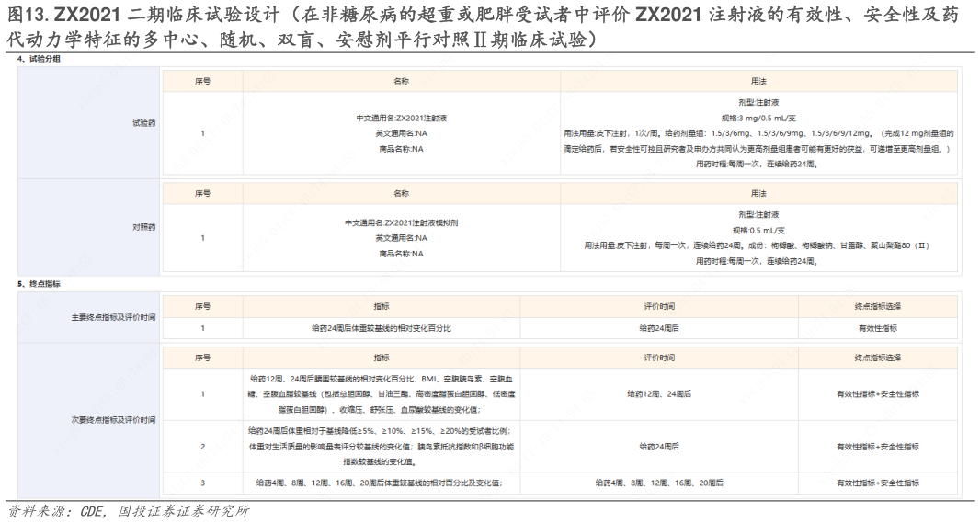Viewport: 980px width, 523px height.
Task: Click '终点指标选择' header of the primary endpoint table
Action: tap(878, 306)
